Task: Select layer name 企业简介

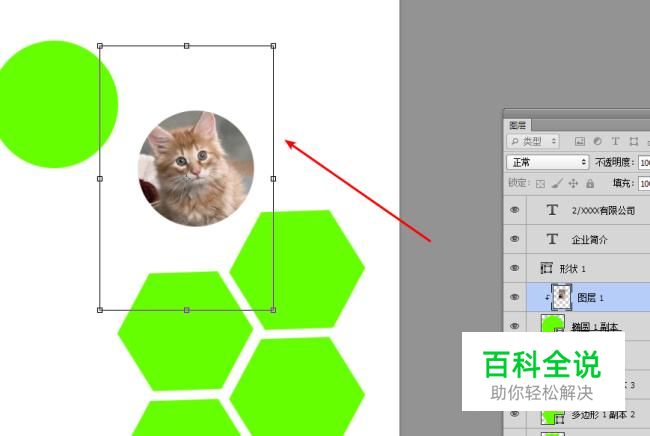Action: point(589,240)
